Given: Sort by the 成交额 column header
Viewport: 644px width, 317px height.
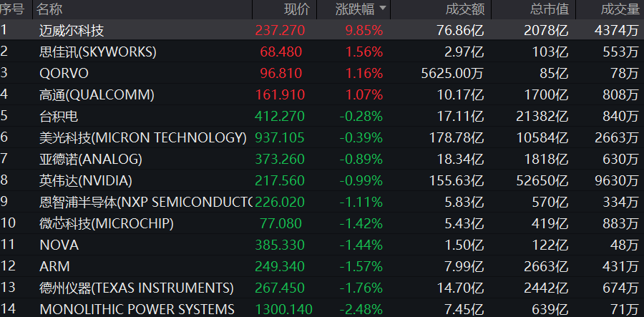Looking at the screenshot, I should tap(465, 9).
